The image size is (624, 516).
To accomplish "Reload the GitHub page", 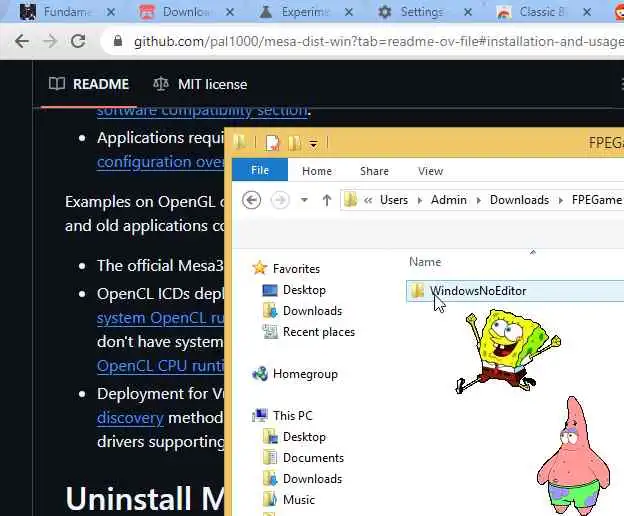I will tap(78, 41).
